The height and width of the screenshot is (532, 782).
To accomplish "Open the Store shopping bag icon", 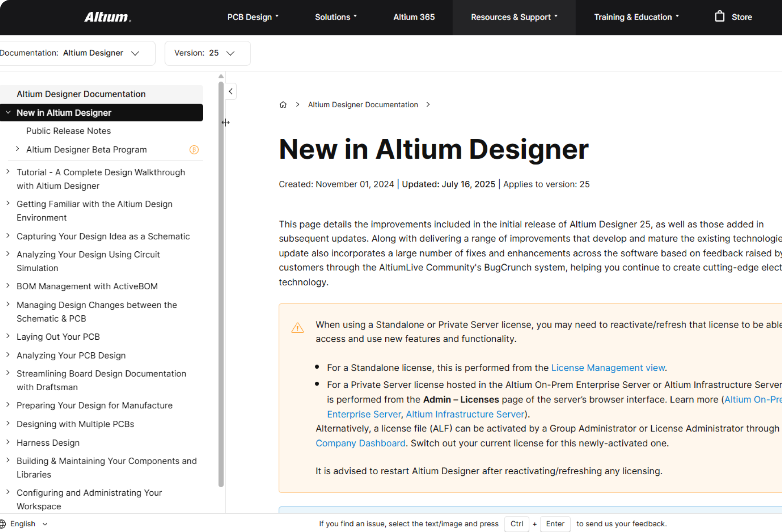I will 720,17.
